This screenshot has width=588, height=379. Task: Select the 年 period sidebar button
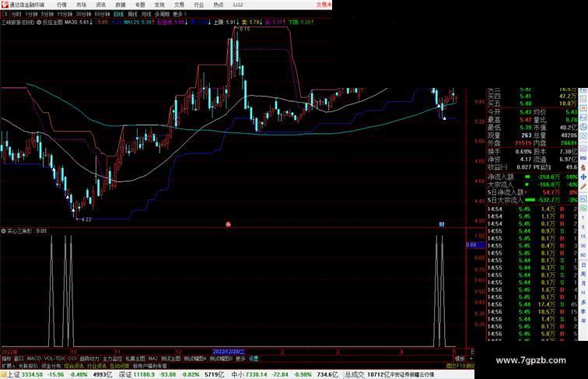pyautogui.click(x=583, y=320)
